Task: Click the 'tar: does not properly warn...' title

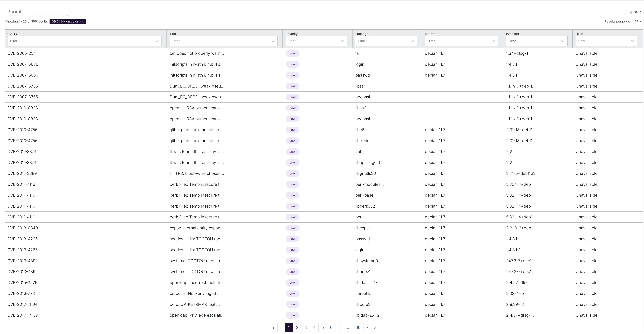Action: pos(197,53)
